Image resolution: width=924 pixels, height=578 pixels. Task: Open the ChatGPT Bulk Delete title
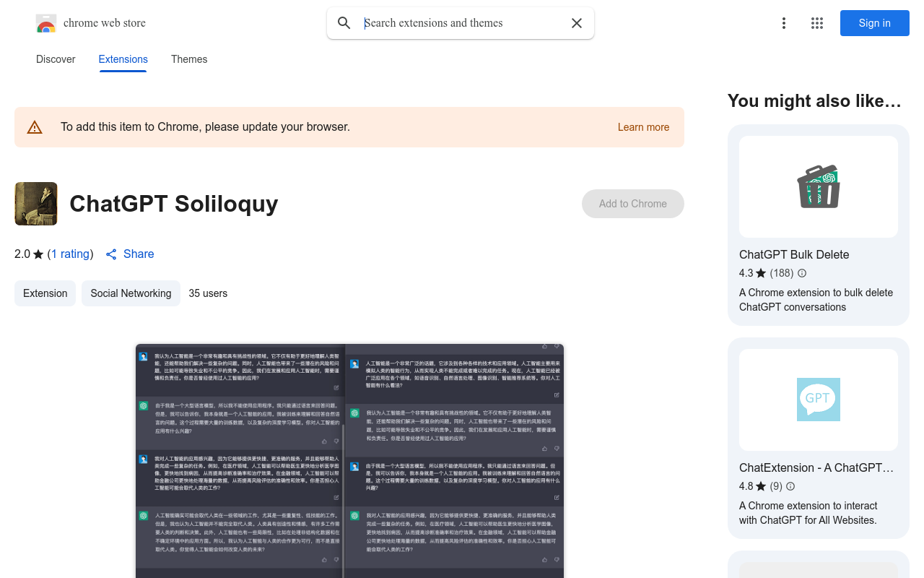(x=794, y=254)
